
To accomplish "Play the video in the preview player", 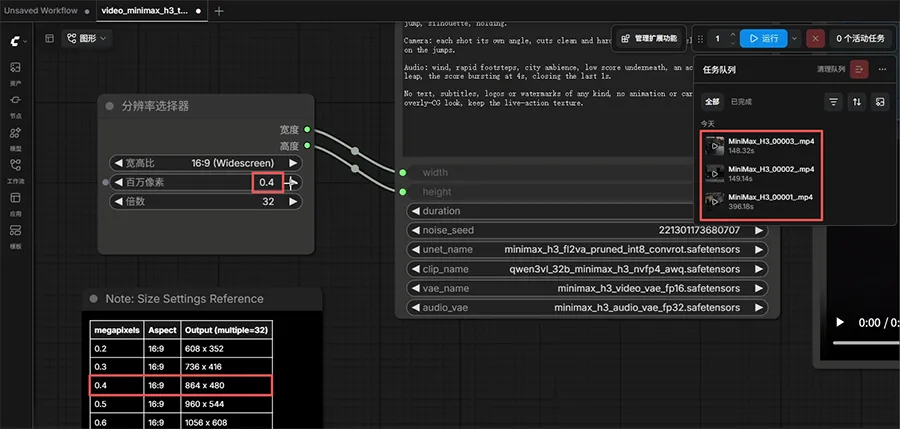I will pyautogui.click(x=840, y=323).
